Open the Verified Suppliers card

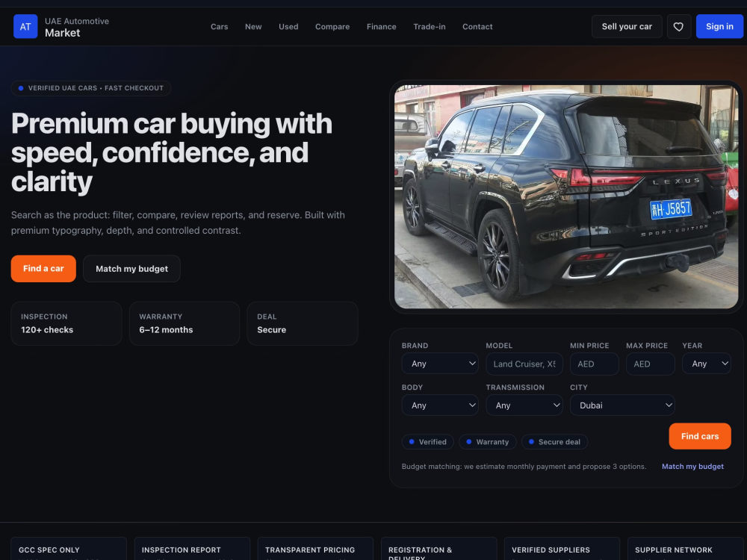562,549
